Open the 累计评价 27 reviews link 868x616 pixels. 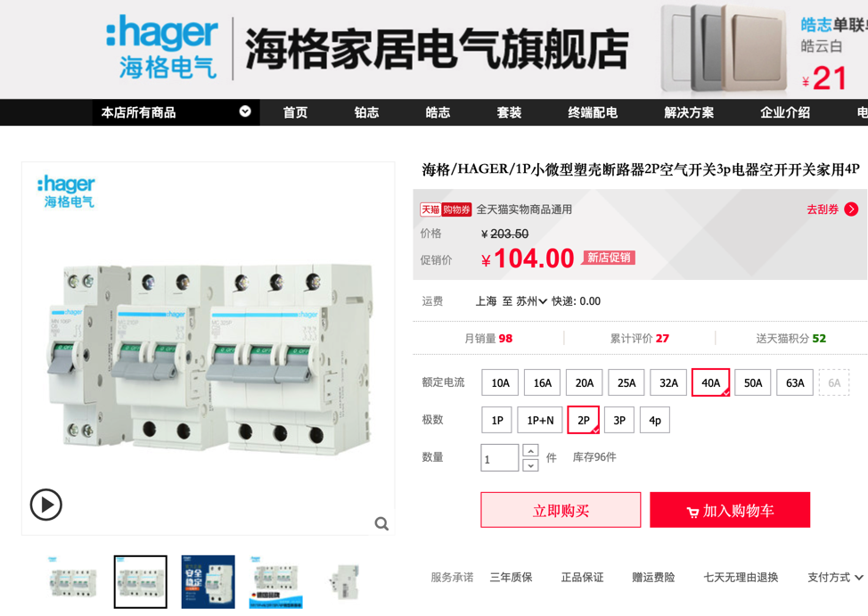[x=639, y=339]
